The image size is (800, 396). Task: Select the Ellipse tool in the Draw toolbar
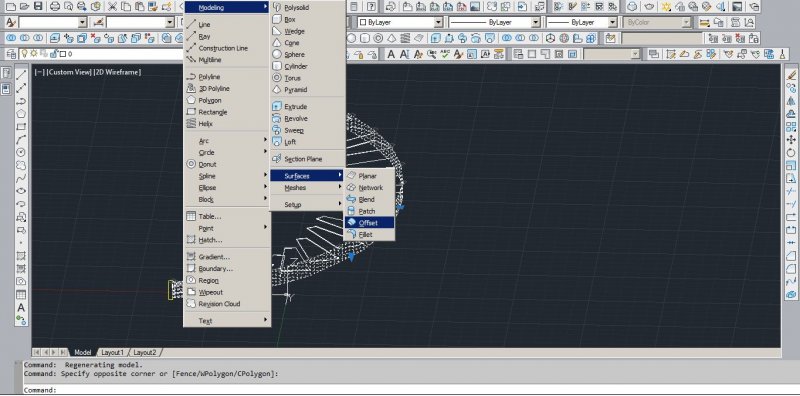click(21, 191)
